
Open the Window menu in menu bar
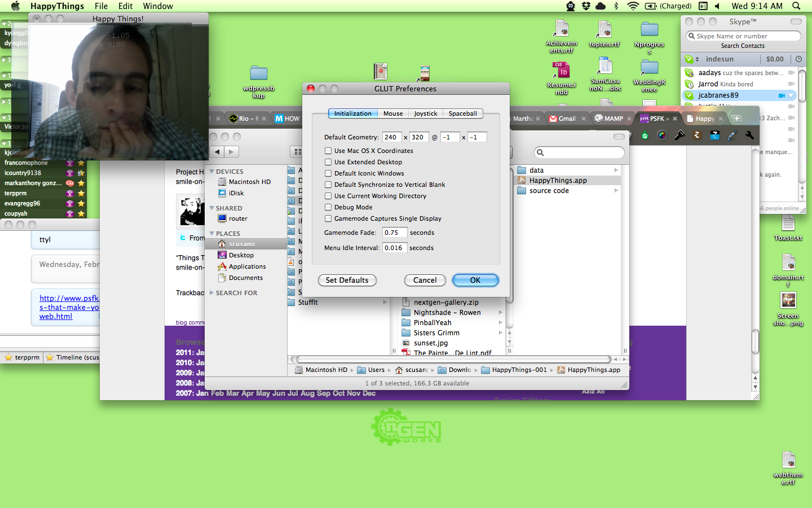(157, 6)
